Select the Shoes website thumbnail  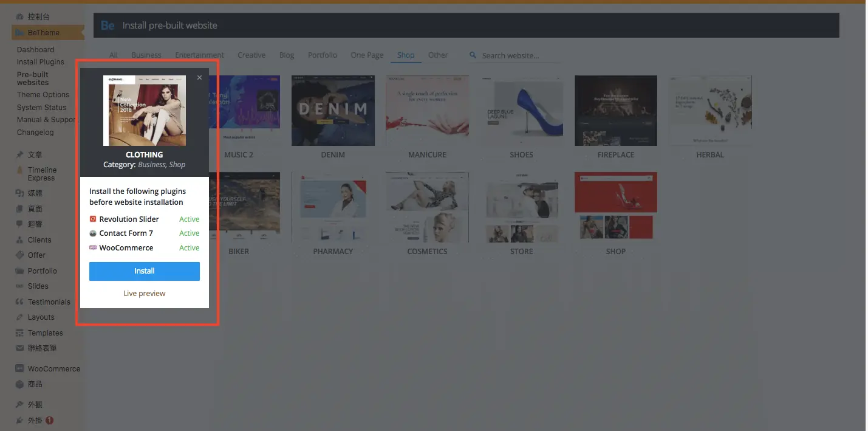521,111
